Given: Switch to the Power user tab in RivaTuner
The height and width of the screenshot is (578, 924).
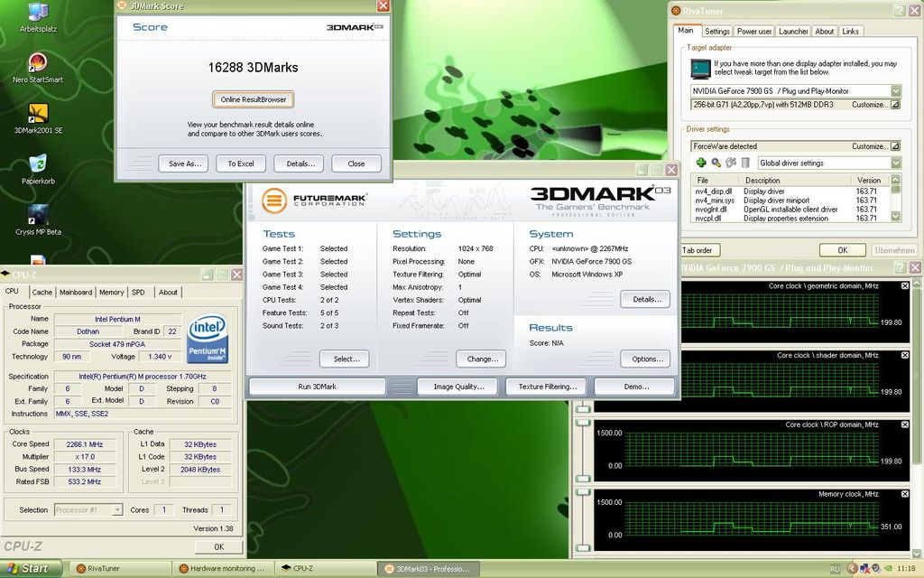Looking at the screenshot, I should click(753, 32).
